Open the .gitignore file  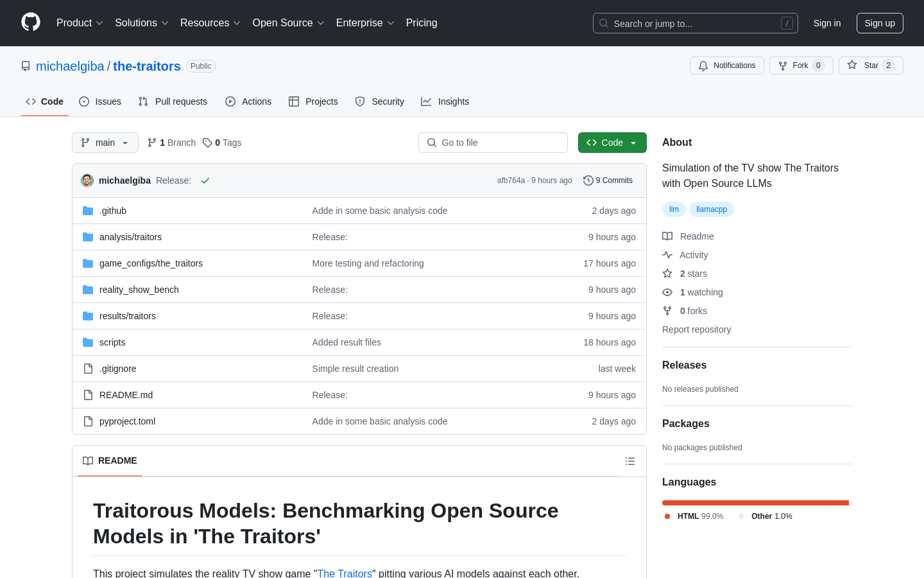[117, 369]
